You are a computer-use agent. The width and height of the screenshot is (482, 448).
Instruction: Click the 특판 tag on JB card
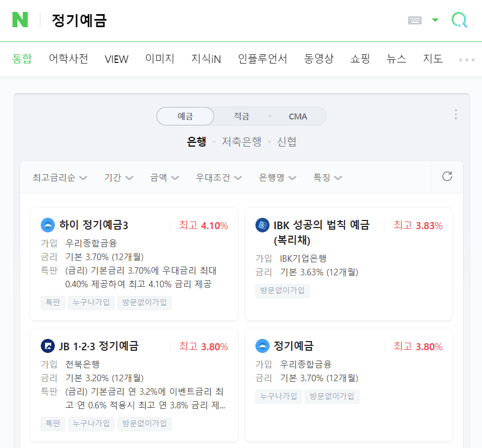pos(53,424)
